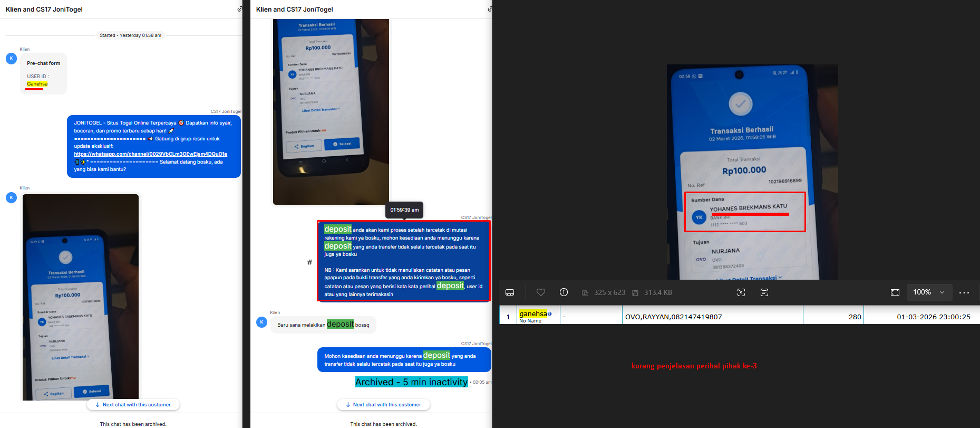The image size is (980, 428).
Task: Open the three-dot more options menu
Action: point(964,292)
